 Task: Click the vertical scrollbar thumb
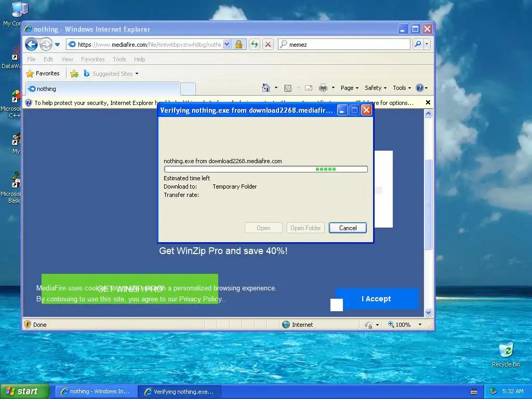click(x=428, y=204)
